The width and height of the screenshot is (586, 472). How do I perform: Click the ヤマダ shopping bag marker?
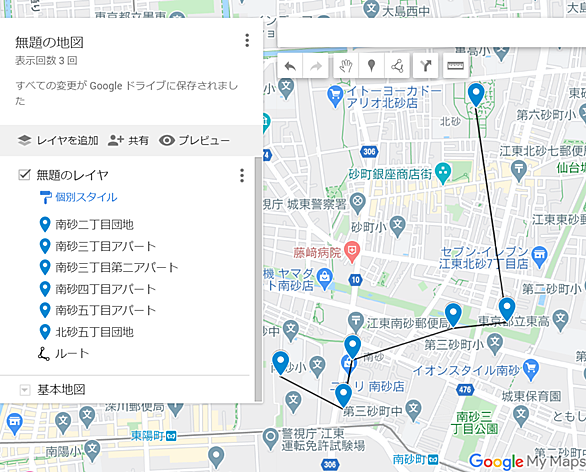pyautogui.click(x=324, y=278)
